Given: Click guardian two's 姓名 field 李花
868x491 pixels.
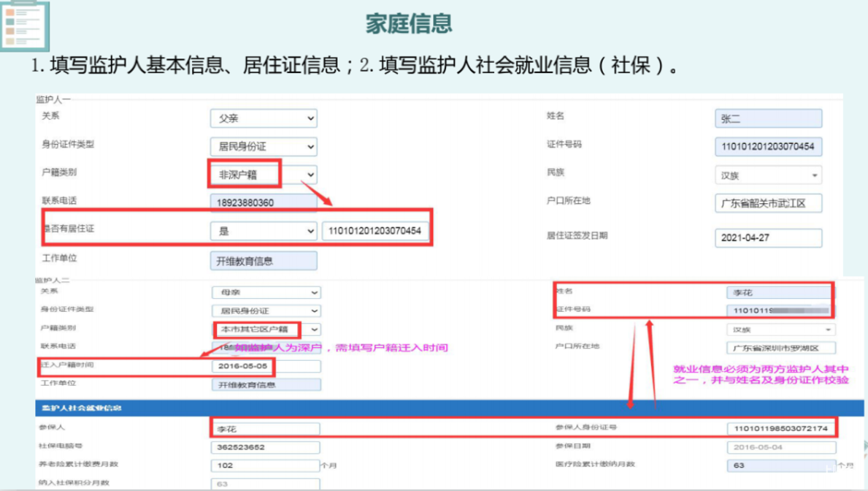Looking at the screenshot, I should click(x=781, y=292).
